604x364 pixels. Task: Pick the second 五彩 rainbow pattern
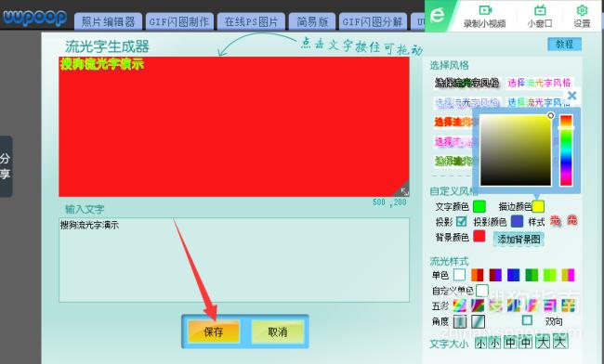(478, 305)
